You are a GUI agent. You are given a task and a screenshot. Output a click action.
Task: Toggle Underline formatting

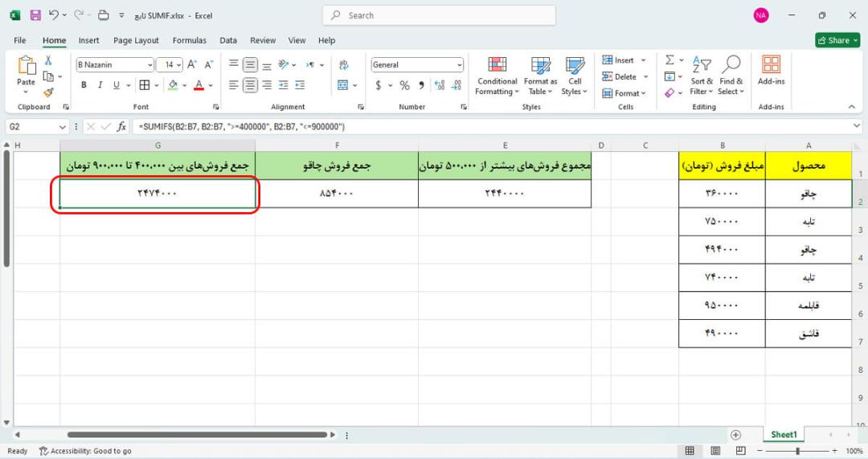(x=117, y=84)
